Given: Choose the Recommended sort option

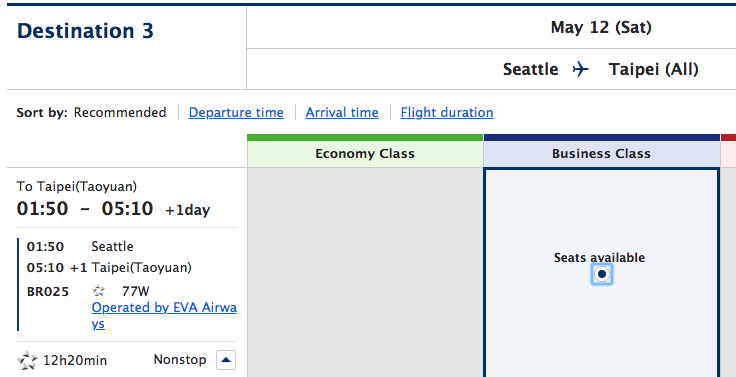Looking at the screenshot, I should coord(120,113).
